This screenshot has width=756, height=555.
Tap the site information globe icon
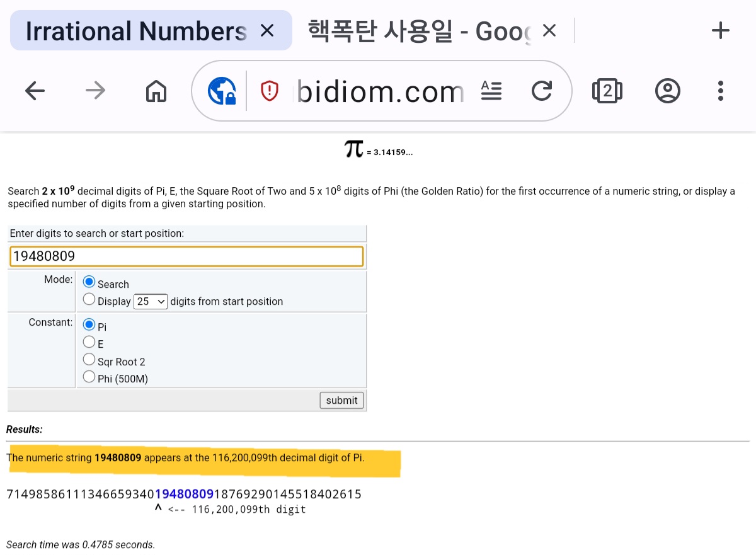click(222, 91)
